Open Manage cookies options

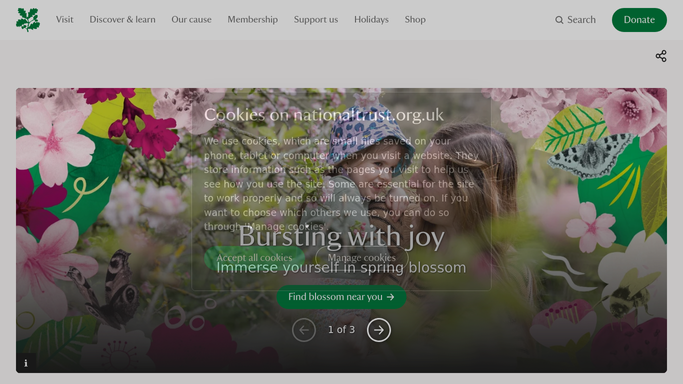[x=362, y=258]
